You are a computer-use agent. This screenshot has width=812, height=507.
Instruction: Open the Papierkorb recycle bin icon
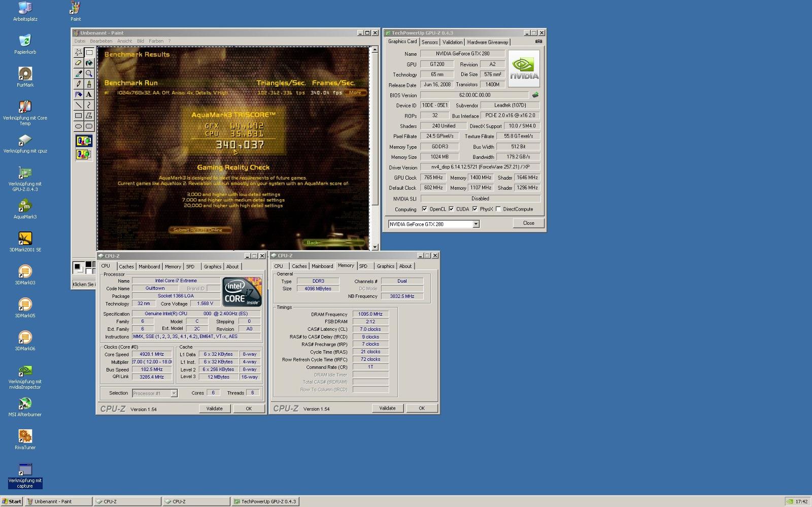click(25, 44)
